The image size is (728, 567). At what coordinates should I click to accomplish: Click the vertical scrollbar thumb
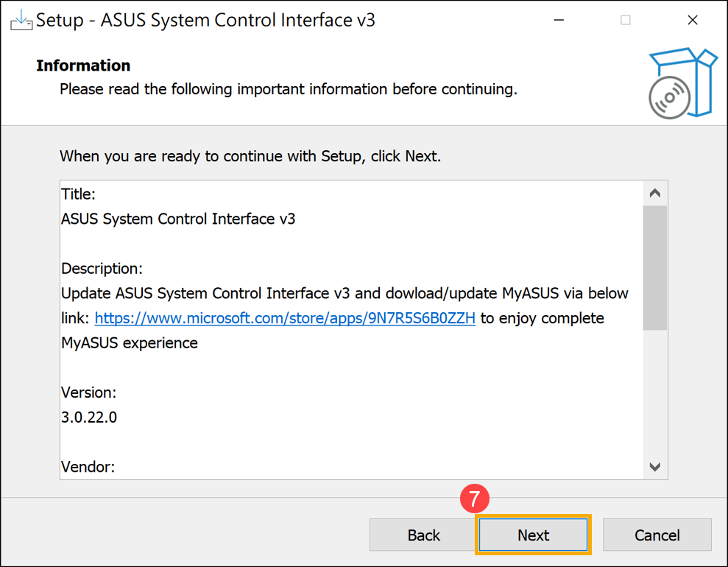[x=654, y=268]
